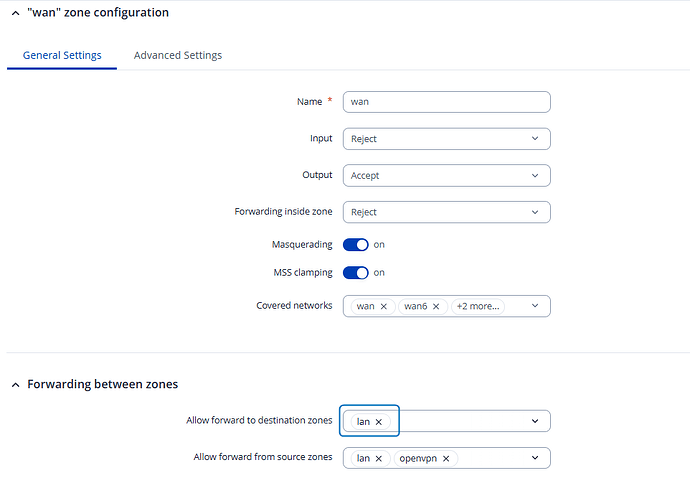Screen dimensions: 690x477
Task: Remove lan from destination zones
Action: click(x=379, y=422)
